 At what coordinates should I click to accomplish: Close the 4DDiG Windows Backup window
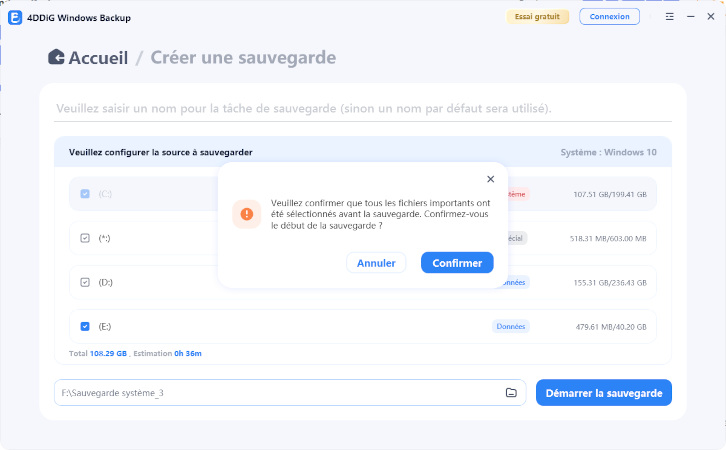711,17
